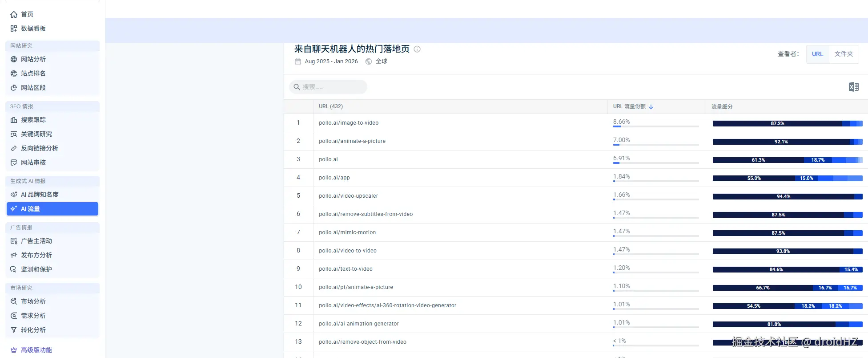Click URL pollo.ai/pt/animate-a-picture
This screenshot has height=358, width=868.
(356, 287)
